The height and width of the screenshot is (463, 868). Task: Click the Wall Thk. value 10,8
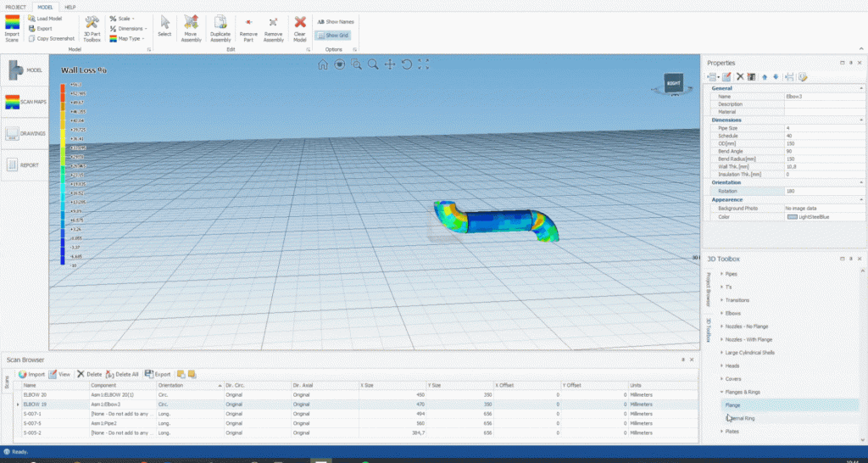coord(824,167)
